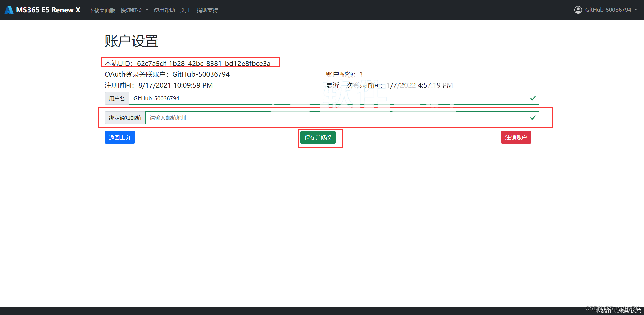Click the MS365 E5 Renew X logo icon
This screenshot has width=644, height=315.
pos(9,10)
